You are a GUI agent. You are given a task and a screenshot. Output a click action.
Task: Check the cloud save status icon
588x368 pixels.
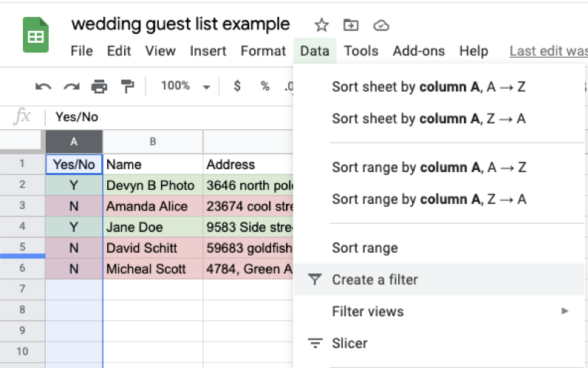click(381, 25)
